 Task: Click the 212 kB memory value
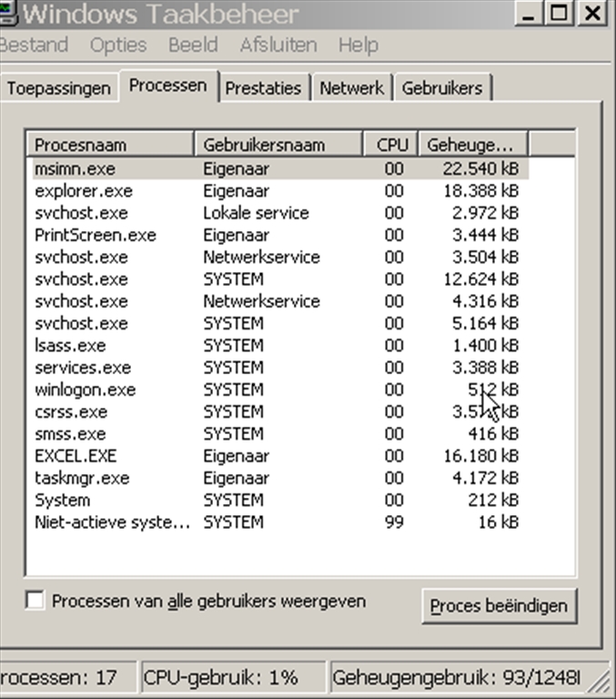point(493,501)
